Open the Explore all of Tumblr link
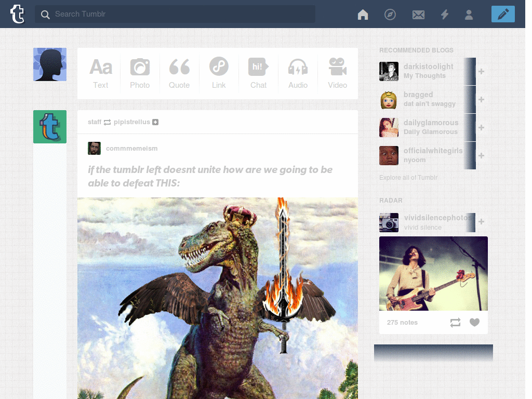 click(408, 178)
